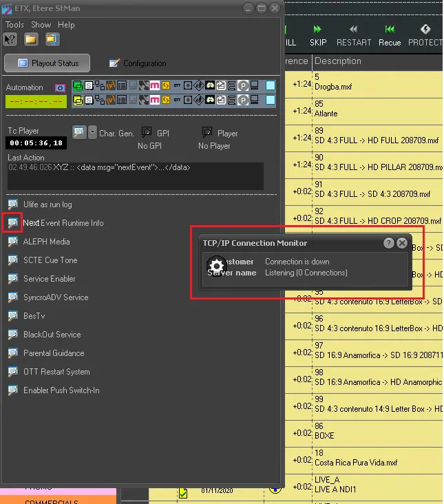Click the SCTE Cue Tone service icon
Image resolution: width=444 pixels, height=504 pixels.
pos(12,260)
